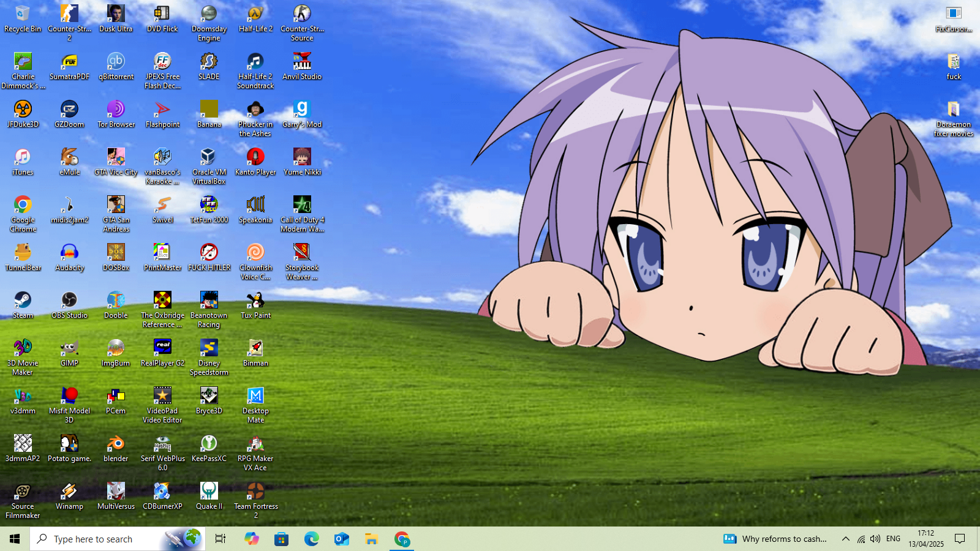
Task: Launch Anvil Studio shortcut
Action: tap(302, 66)
